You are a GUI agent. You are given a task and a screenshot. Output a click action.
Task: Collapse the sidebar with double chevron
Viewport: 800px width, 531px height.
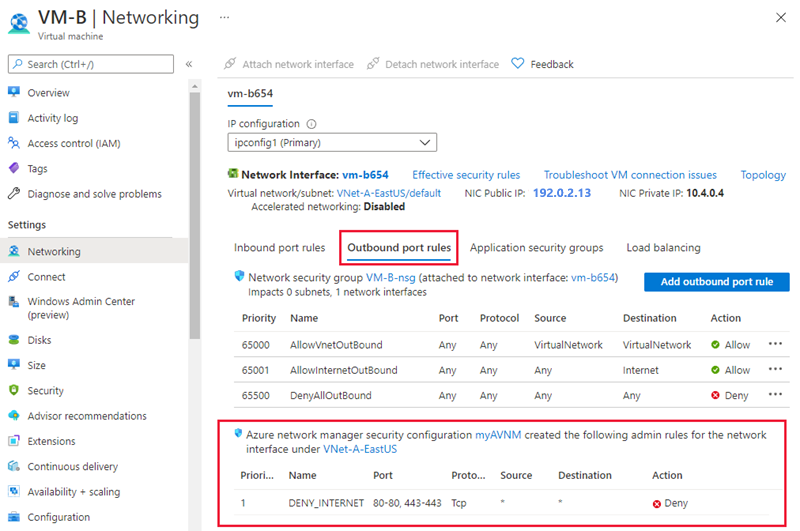pos(189,64)
